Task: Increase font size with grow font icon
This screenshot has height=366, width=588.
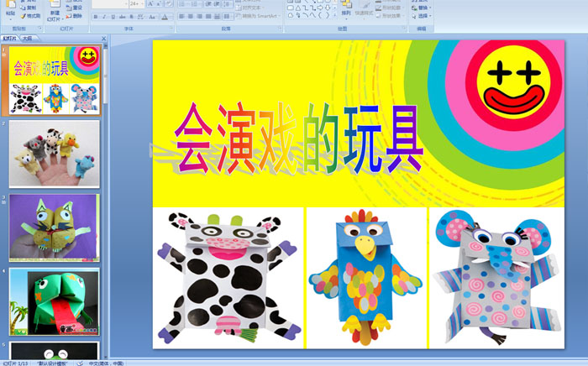Action: pyautogui.click(x=150, y=3)
